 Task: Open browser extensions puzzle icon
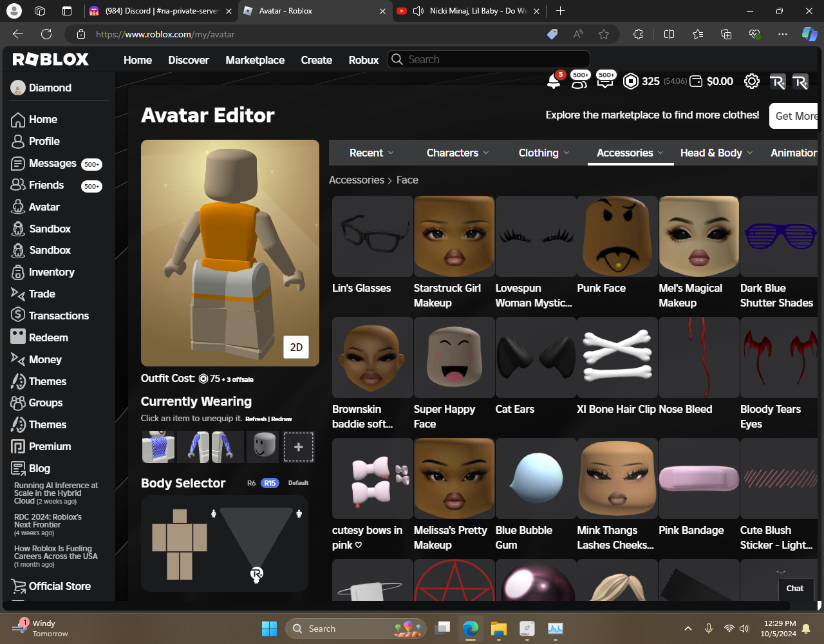coord(638,34)
